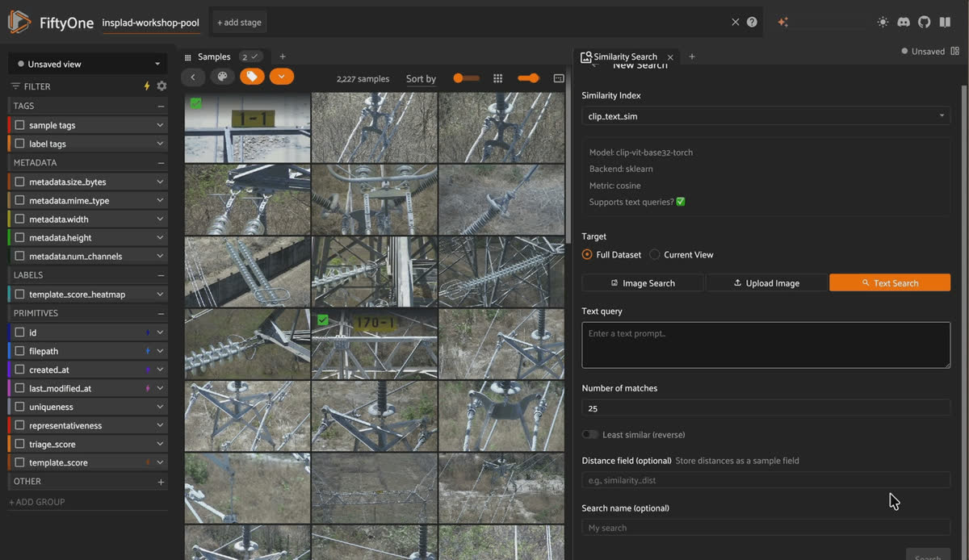Open the view bar help icon
The width and height of the screenshot is (969, 560).
coord(752,22)
